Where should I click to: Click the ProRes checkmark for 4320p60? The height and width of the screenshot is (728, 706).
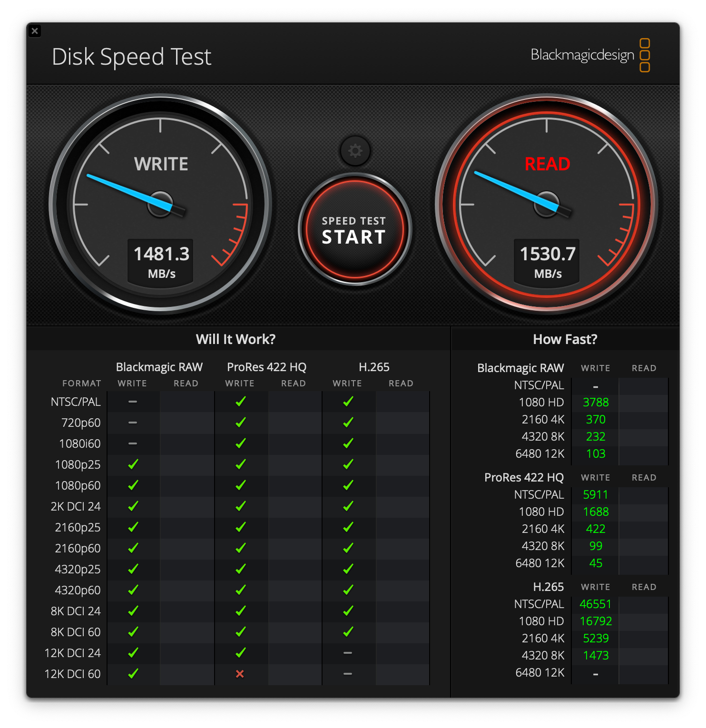tap(241, 590)
